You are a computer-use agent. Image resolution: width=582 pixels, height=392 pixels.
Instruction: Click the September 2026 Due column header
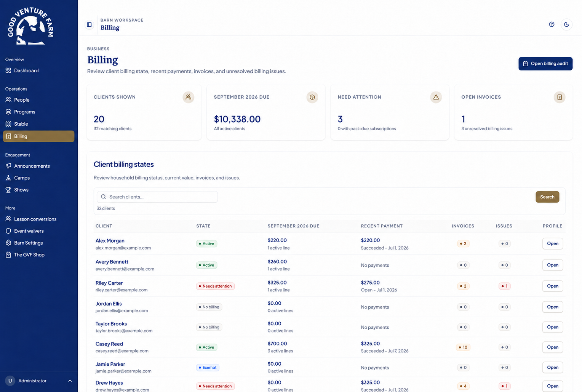click(293, 226)
